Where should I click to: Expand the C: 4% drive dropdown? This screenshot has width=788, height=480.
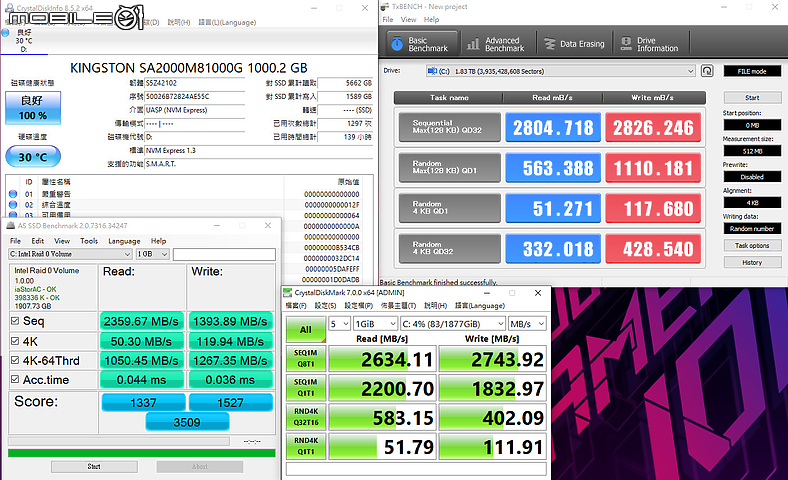click(452, 324)
